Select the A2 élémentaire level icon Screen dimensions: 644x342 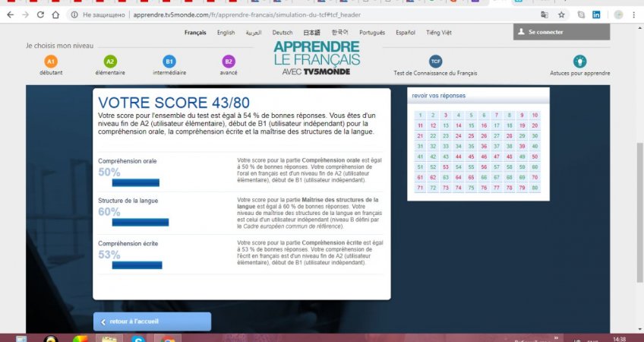[110, 62]
